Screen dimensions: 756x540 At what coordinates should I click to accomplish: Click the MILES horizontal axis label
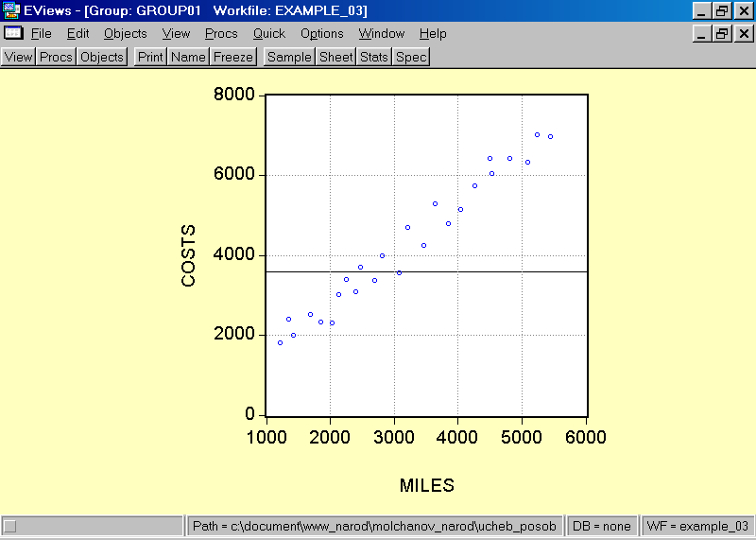click(x=427, y=485)
